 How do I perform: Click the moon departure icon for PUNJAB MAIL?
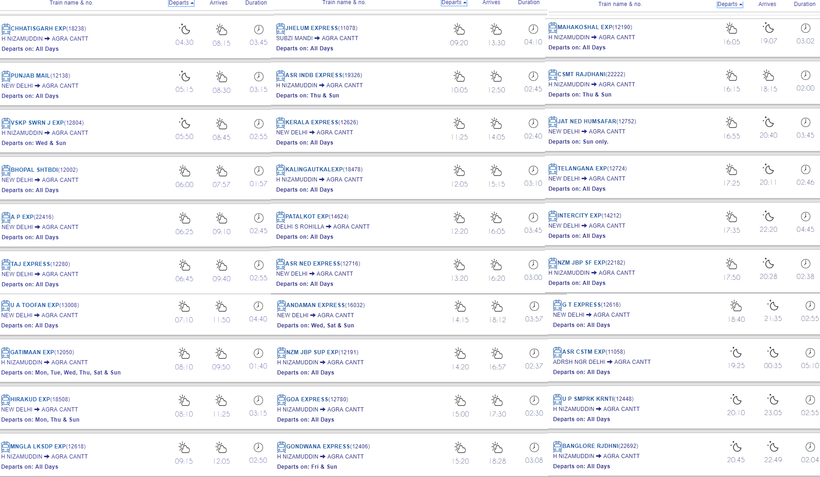[x=184, y=76]
